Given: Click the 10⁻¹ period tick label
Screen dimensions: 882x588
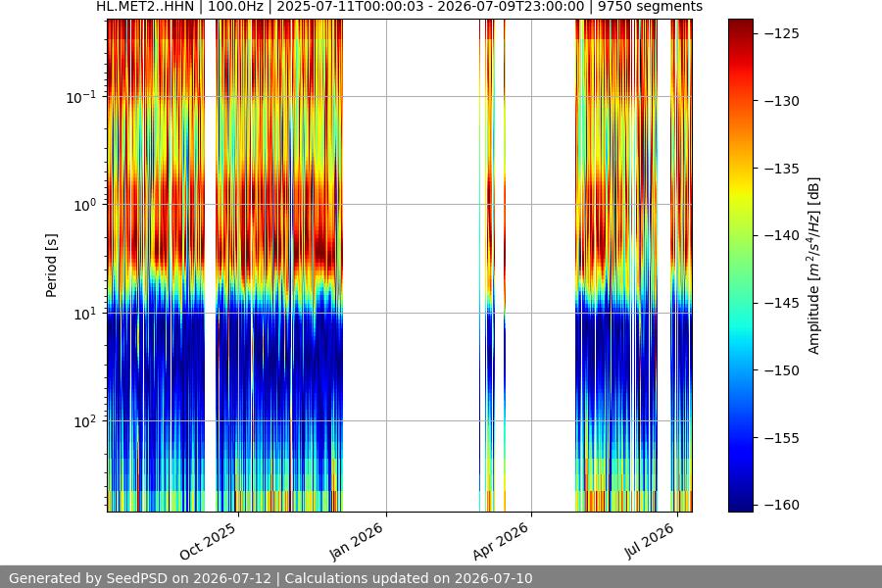Looking at the screenshot, I should [x=80, y=97].
